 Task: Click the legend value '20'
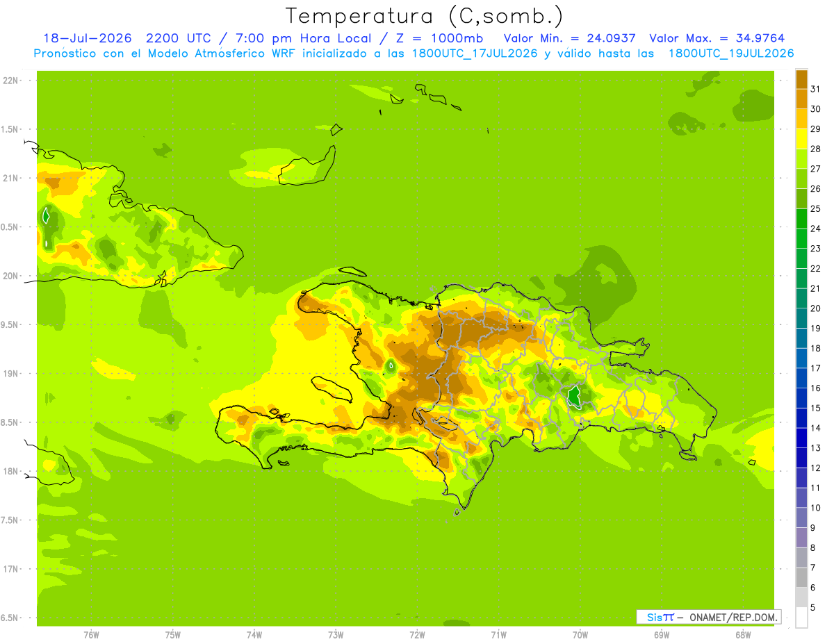pyautogui.click(x=815, y=308)
